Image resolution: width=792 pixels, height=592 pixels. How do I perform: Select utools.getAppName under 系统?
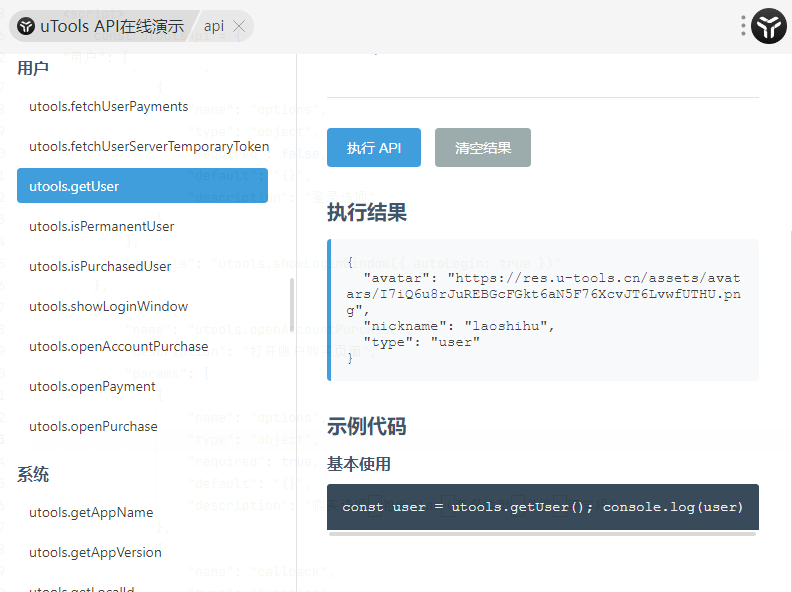coord(91,513)
